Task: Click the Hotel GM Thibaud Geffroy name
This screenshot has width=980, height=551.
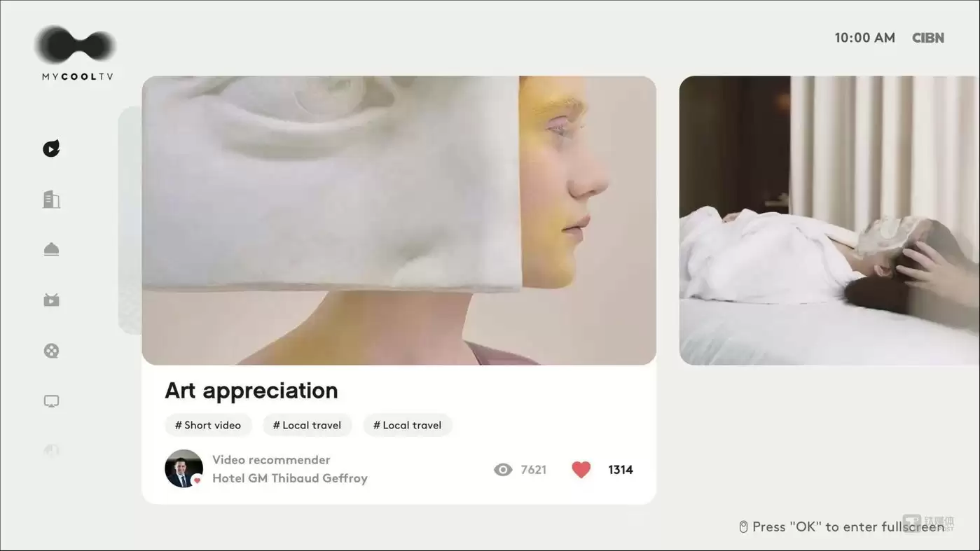Action: point(290,478)
